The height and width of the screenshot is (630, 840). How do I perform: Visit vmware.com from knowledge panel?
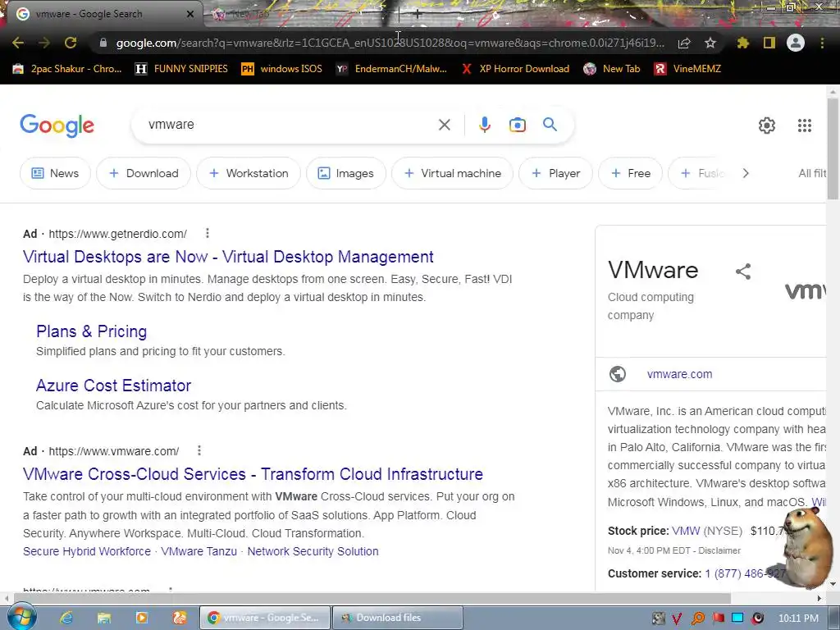679,374
